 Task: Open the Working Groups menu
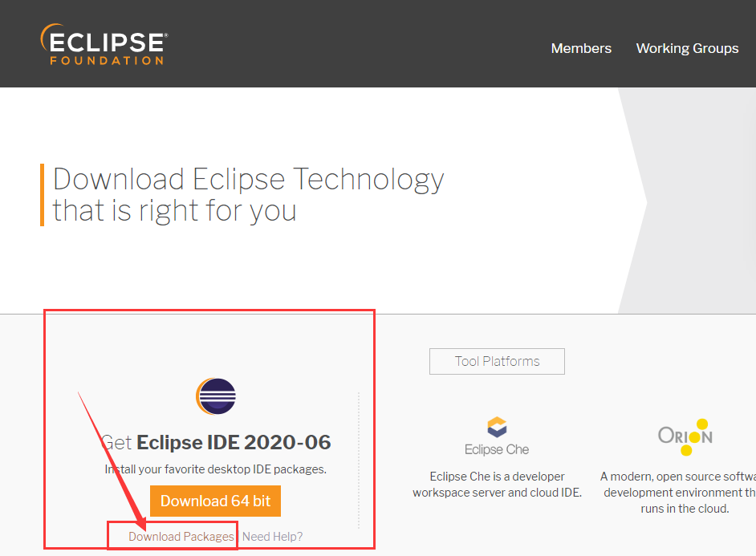click(687, 48)
